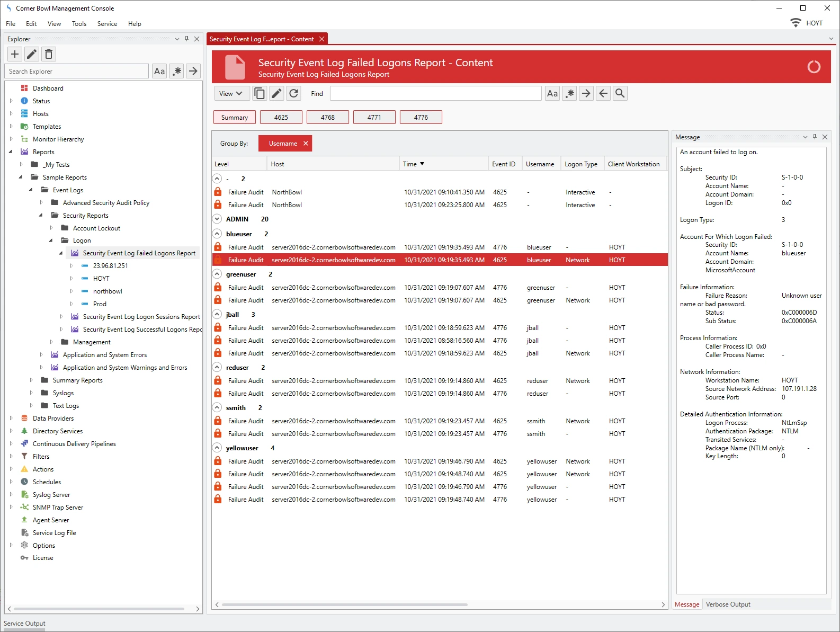Image resolution: width=840 pixels, height=632 pixels.
Task: Click the Find input field
Action: pos(435,94)
